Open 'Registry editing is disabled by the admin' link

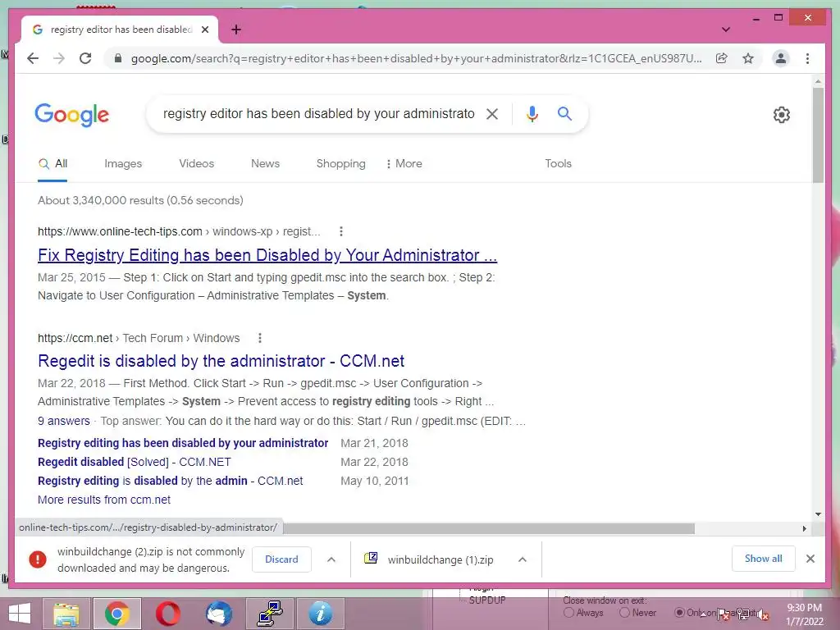(170, 481)
